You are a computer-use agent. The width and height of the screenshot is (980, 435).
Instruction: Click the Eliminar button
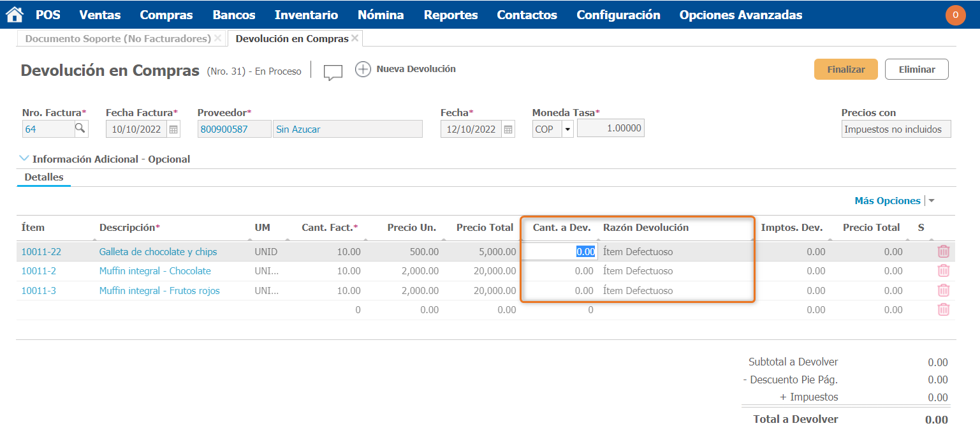pos(916,70)
